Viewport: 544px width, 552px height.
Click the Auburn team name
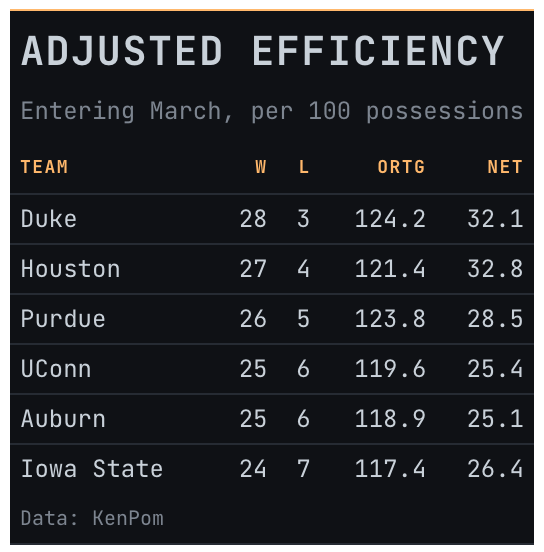tap(63, 419)
